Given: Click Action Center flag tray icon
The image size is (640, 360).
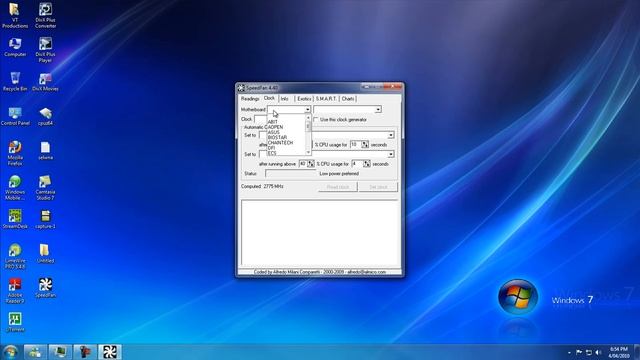Looking at the screenshot, I should click(x=579, y=352).
